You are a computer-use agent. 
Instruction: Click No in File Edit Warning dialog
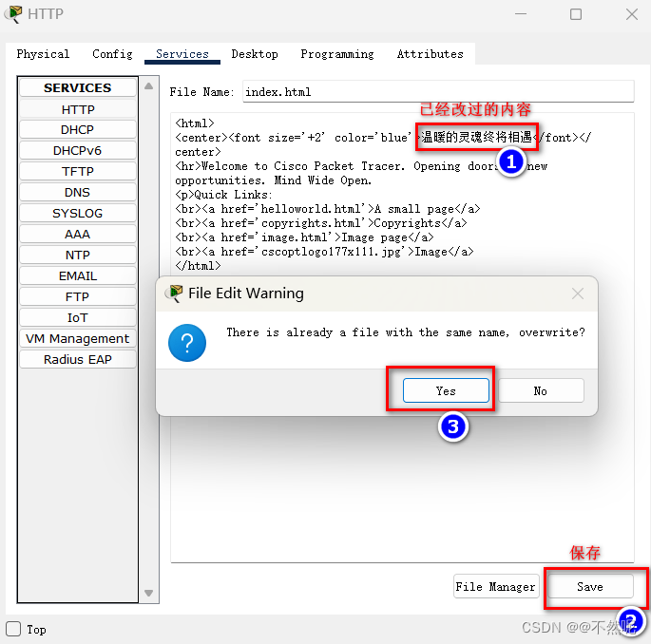click(541, 390)
